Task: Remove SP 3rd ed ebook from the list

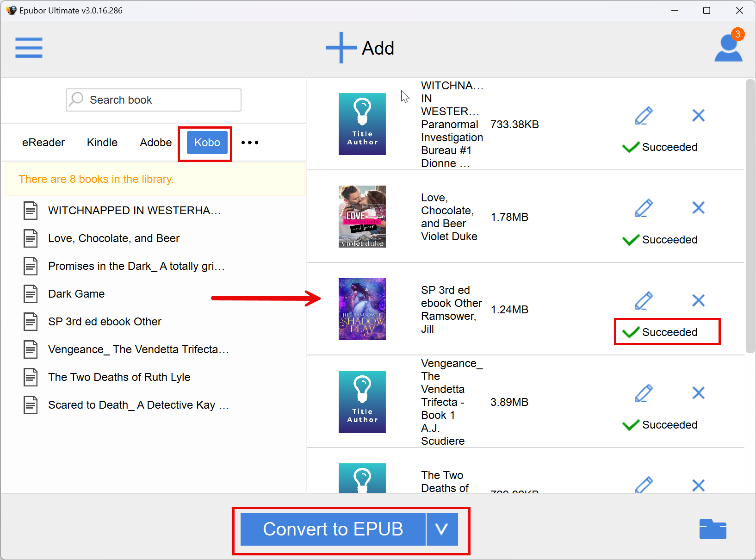Action: tap(699, 300)
